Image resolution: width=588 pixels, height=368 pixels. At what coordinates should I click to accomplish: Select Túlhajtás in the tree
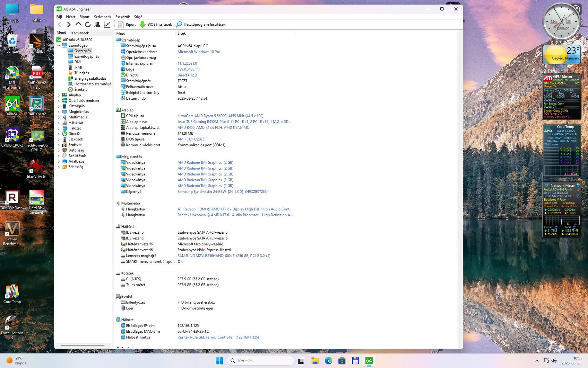pyautogui.click(x=82, y=73)
